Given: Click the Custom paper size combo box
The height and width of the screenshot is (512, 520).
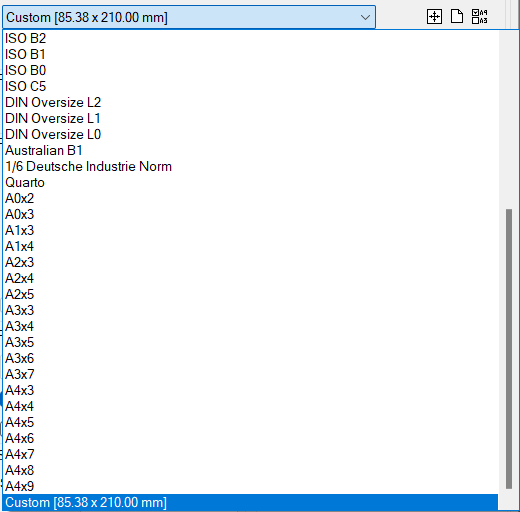Looking at the screenshot, I should pos(189,17).
